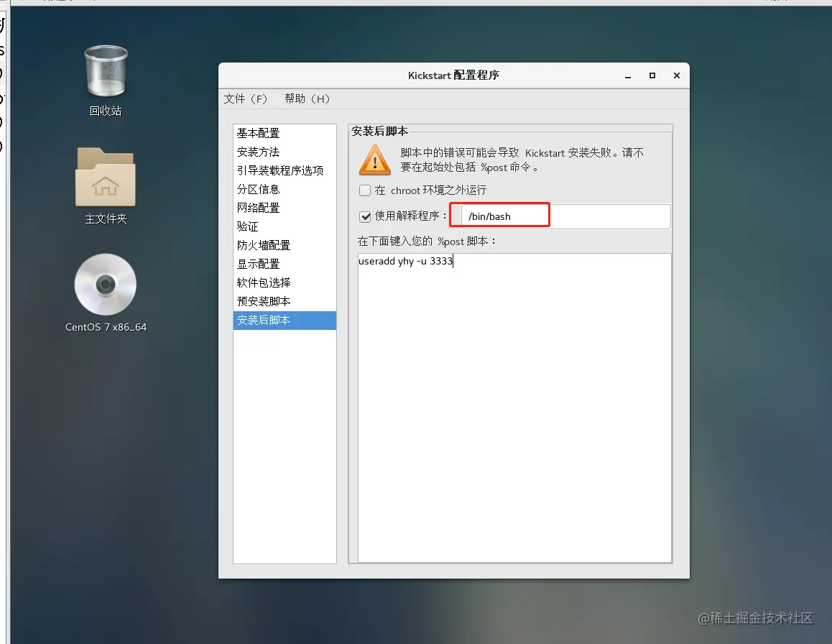
Task: Maximize the Kickstart window
Action: point(652,76)
